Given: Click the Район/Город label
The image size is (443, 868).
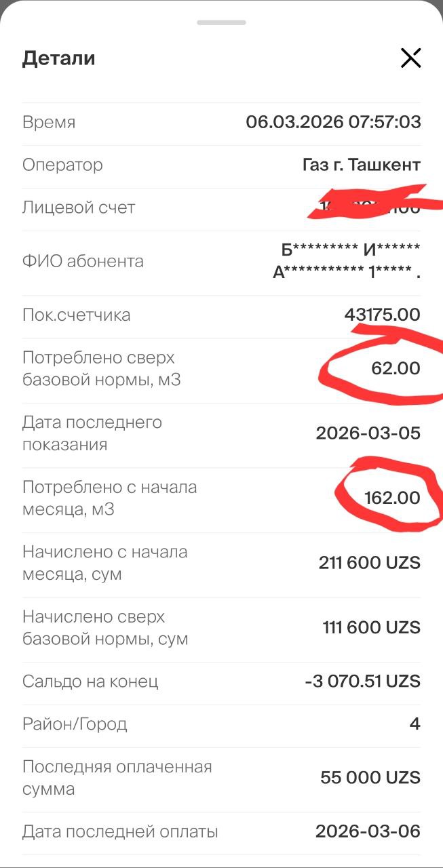Looking at the screenshot, I should [75, 724].
